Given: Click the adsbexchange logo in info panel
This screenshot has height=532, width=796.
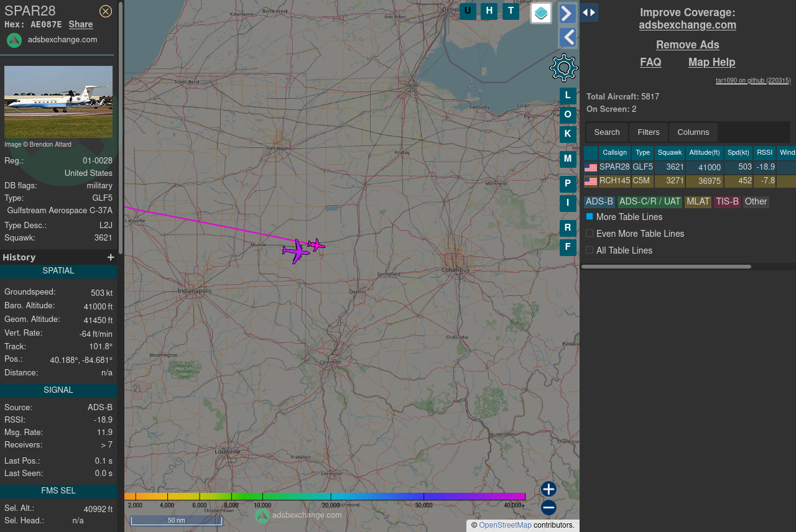Looking at the screenshot, I should tap(14, 40).
